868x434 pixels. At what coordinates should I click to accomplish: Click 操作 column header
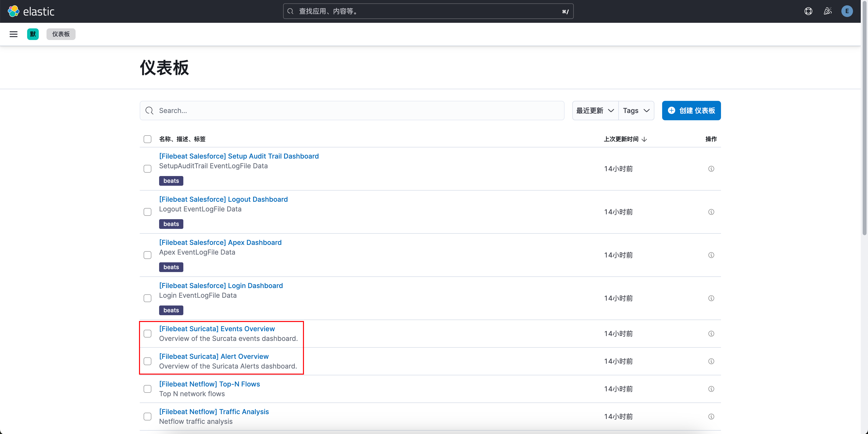[711, 139]
